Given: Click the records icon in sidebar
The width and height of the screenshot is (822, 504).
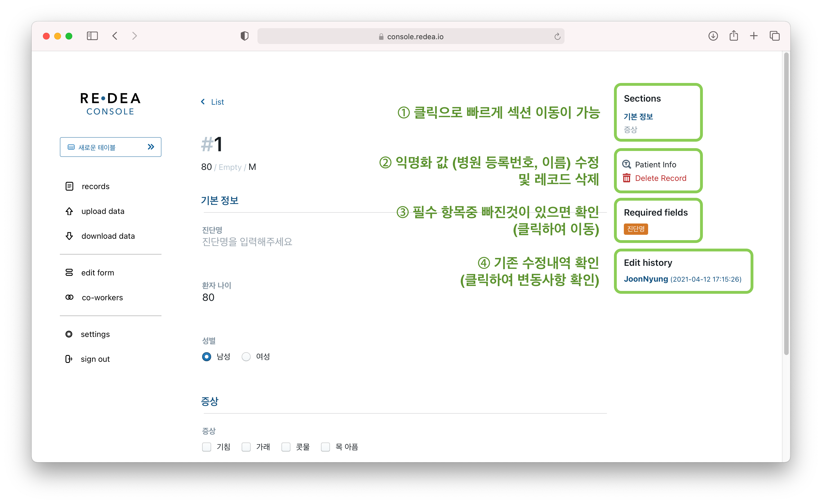Looking at the screenshot, I should [x=69, y=186].
